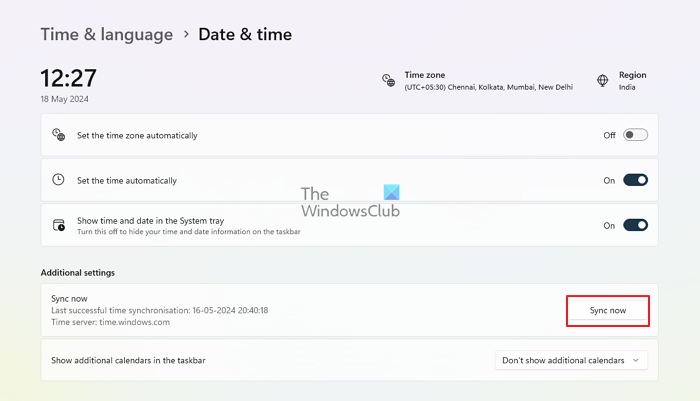Click the Region globe icon

[603, 81]
